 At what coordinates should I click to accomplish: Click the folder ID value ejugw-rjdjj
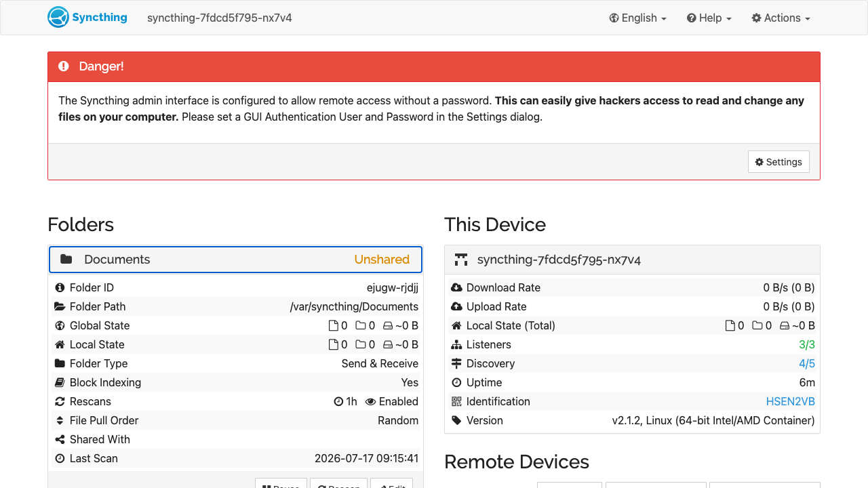pos(392,287)
